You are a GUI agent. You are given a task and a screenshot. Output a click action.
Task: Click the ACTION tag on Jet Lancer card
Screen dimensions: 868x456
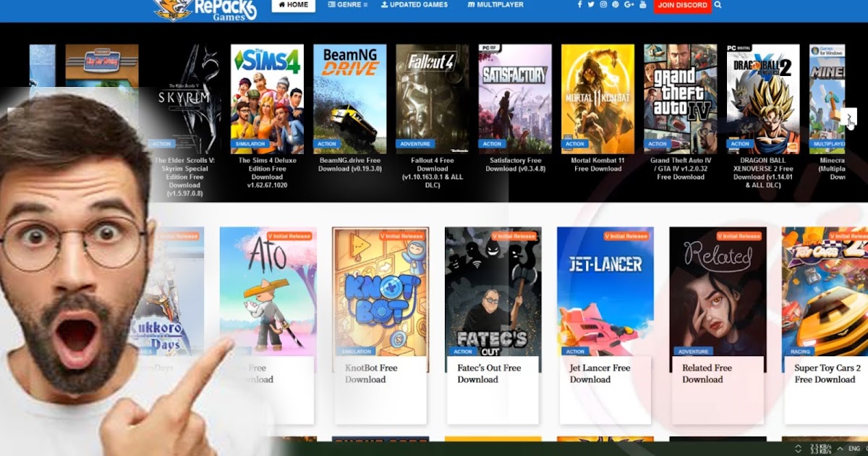(575, 352)
